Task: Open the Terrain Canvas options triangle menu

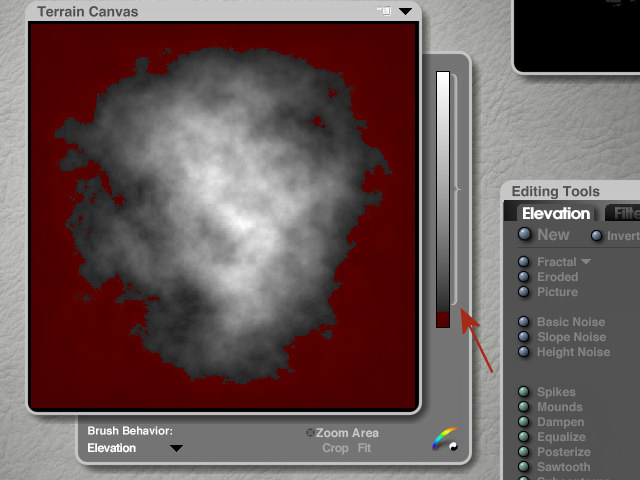Action: [405, 11]
